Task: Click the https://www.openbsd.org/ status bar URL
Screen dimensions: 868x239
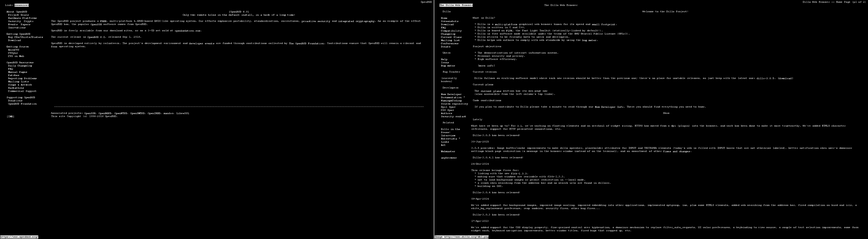Action: tap(19, 237)
